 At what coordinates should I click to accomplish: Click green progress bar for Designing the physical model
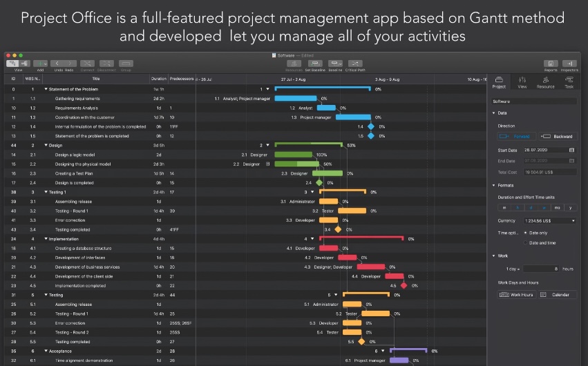[x=296, y=164]
